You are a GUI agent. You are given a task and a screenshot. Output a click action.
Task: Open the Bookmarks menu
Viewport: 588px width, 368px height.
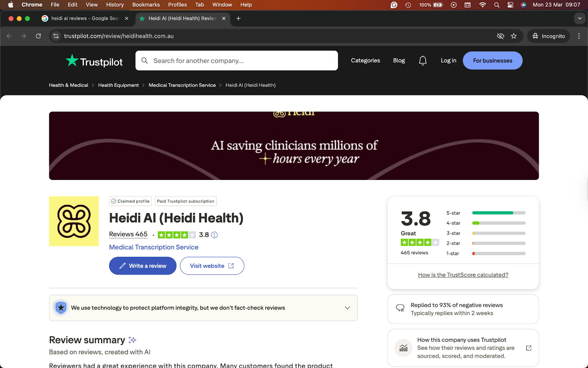[146, 5]
